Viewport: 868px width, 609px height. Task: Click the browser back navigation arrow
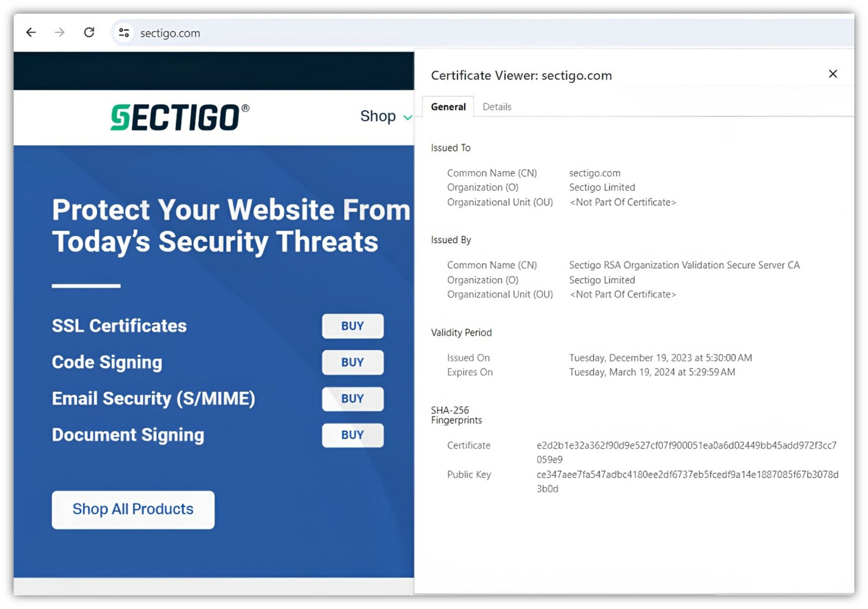(31, 33)
